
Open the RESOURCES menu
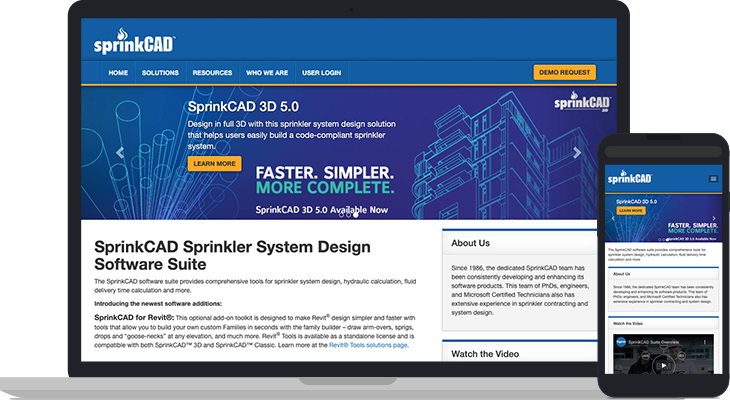[x=212, y=73]
